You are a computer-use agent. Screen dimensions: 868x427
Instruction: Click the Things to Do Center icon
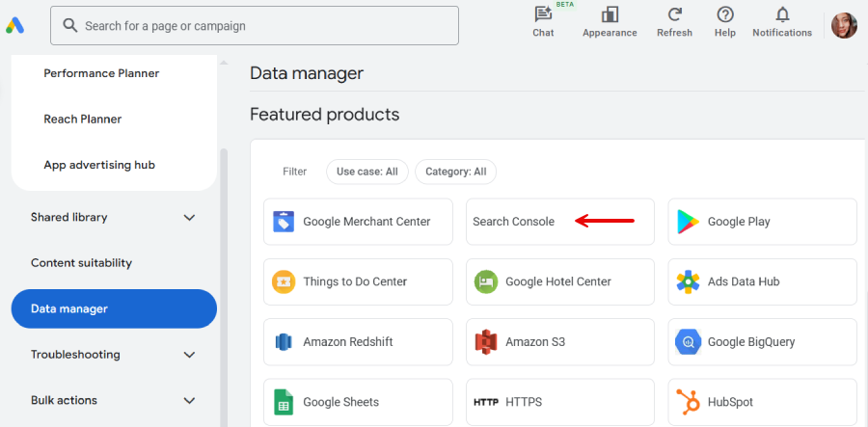pos(284,281)
